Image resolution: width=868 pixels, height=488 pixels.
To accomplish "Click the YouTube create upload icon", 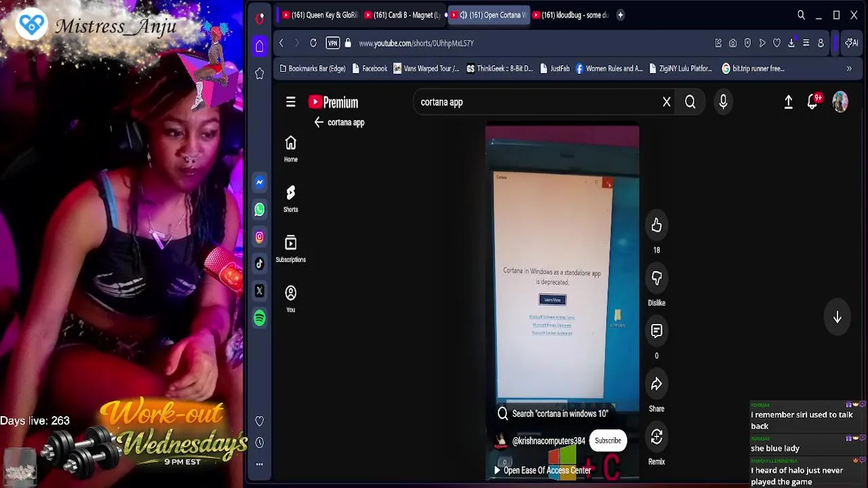I will [x=789, y=102].
